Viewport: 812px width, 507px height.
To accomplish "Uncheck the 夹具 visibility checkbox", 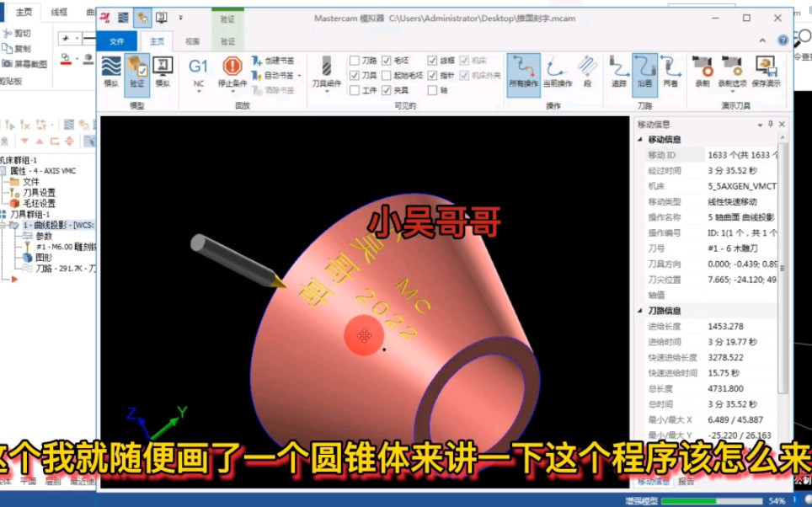I will 386,90.
